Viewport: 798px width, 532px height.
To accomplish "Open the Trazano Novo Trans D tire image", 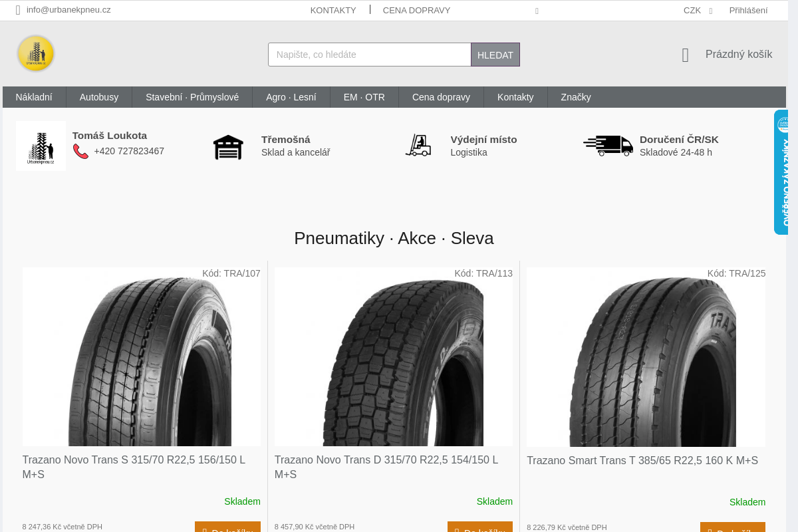I will tap(394, 356).
